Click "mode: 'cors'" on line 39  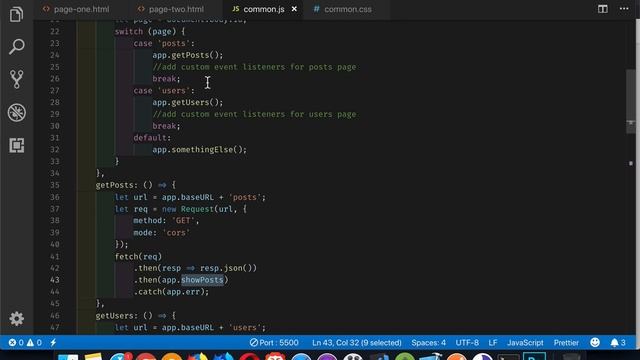(162, 232)
